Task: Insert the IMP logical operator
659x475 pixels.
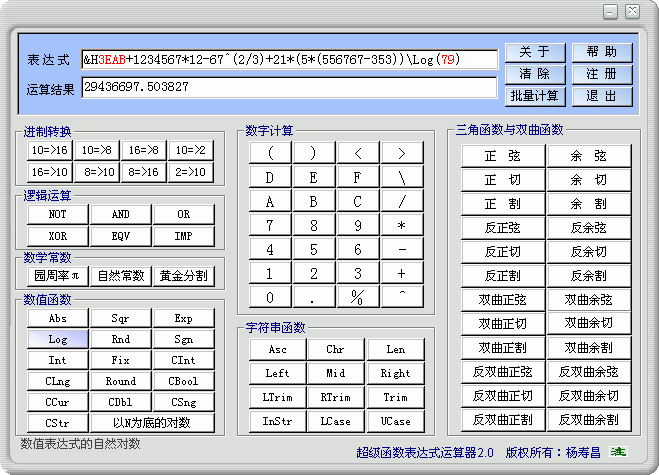Action: 184,236
